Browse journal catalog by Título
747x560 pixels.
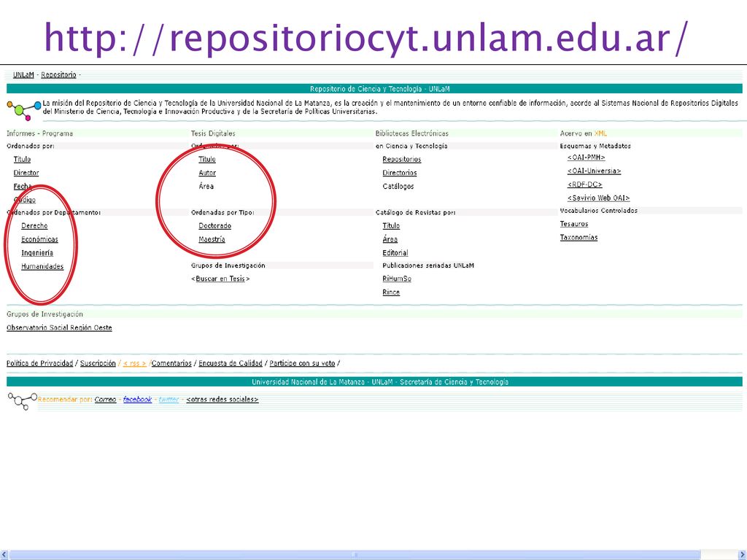click(x=391, y=226)
